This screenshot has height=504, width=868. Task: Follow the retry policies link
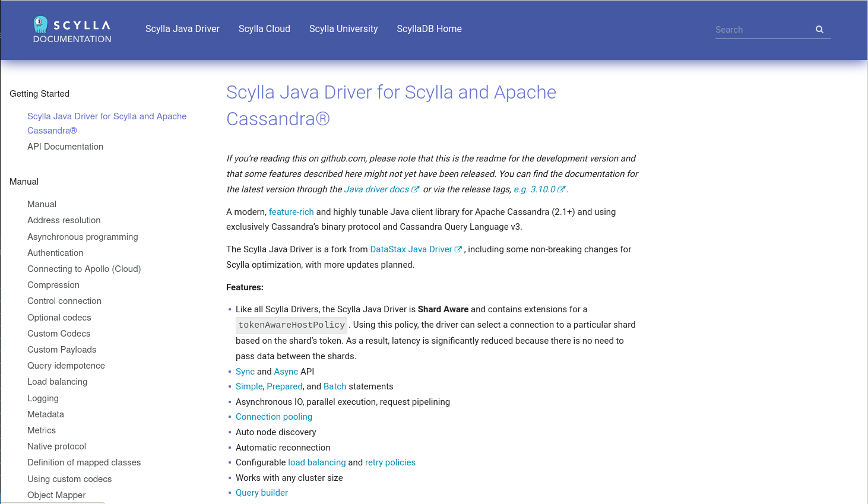[390, 462]
